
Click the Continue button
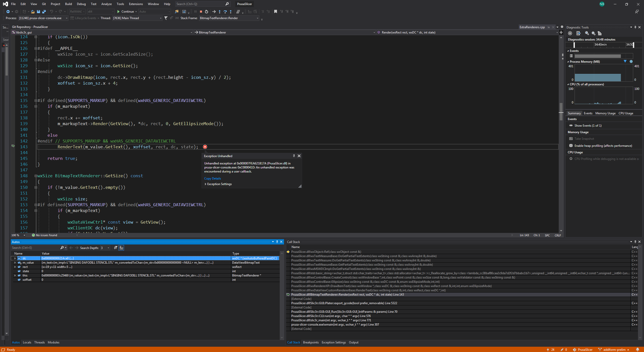(x=127, y=12)
